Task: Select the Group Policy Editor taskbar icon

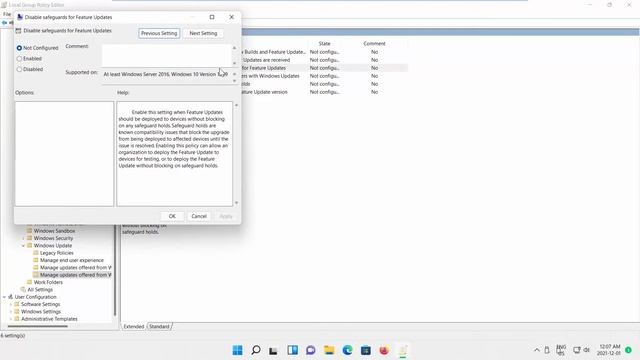Action: pyautogui.click(x=403, y=350)
